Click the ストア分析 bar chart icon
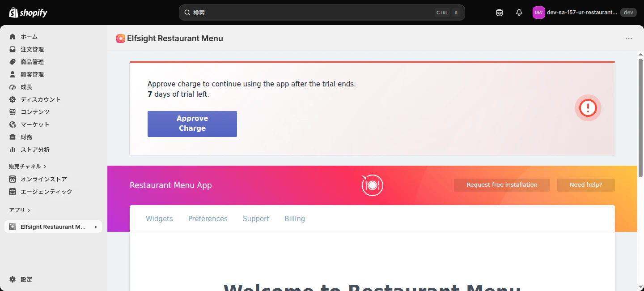The height and width of the screenshot is (291, 644). [13, 150]
